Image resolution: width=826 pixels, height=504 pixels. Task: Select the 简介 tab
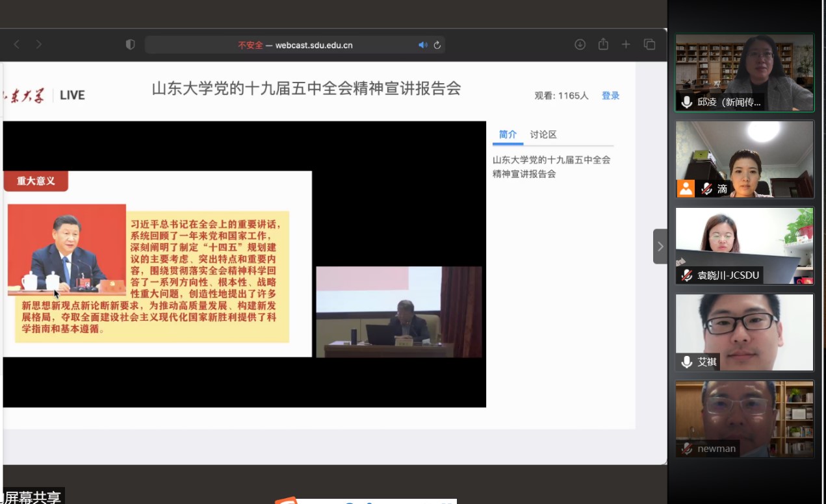pos(508,134)
